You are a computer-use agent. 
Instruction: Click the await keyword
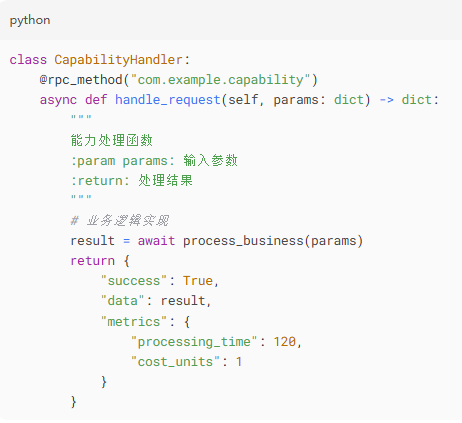(156, 241)
